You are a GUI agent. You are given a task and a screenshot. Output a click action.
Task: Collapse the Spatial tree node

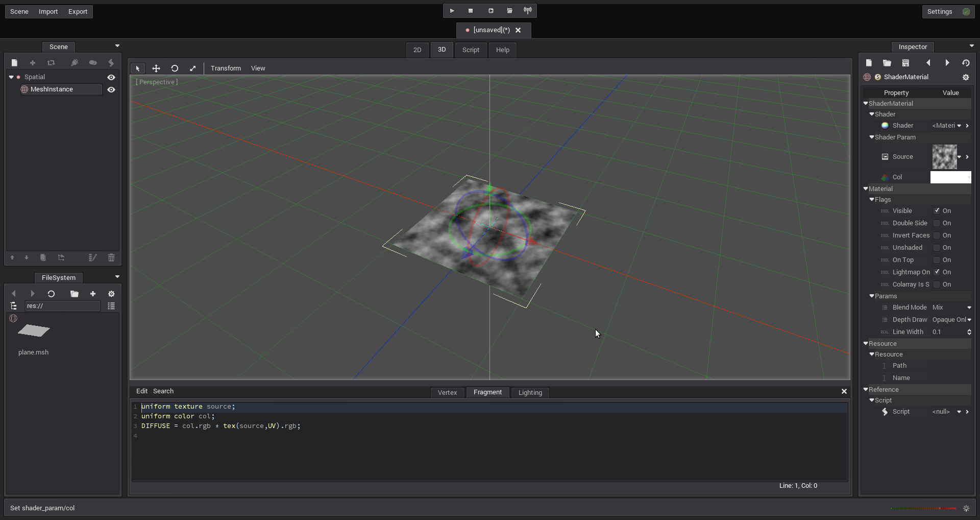click(11, 77)
